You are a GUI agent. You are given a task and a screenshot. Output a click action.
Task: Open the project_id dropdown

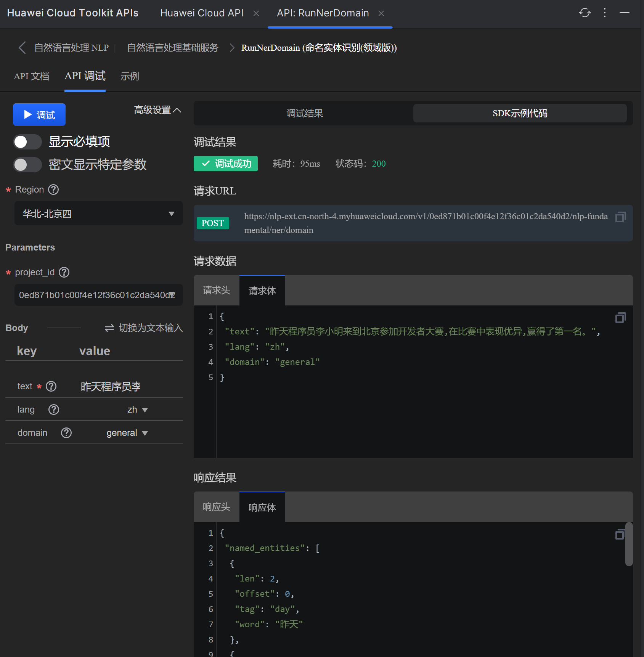(x=99, y=295)
